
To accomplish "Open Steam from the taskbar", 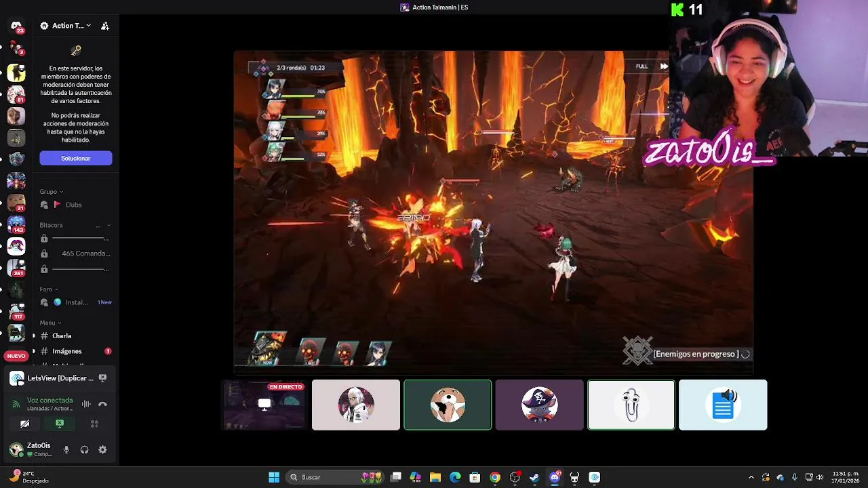I will tap(534, 477).
